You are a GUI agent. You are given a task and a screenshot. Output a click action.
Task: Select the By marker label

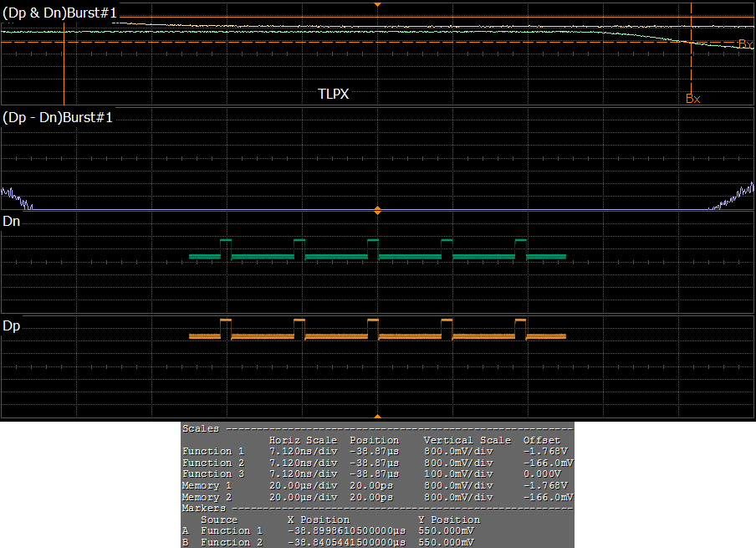click(744, 44)
